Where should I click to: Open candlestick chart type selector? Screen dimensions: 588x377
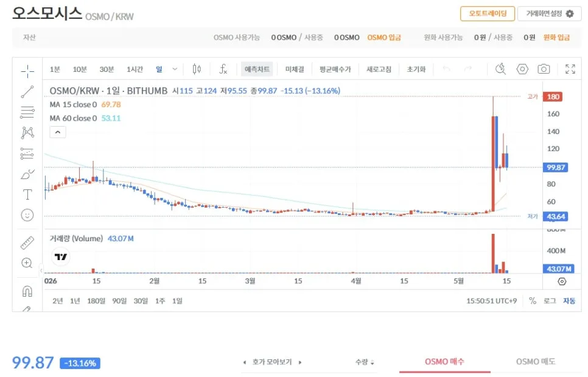click(197, 69)
